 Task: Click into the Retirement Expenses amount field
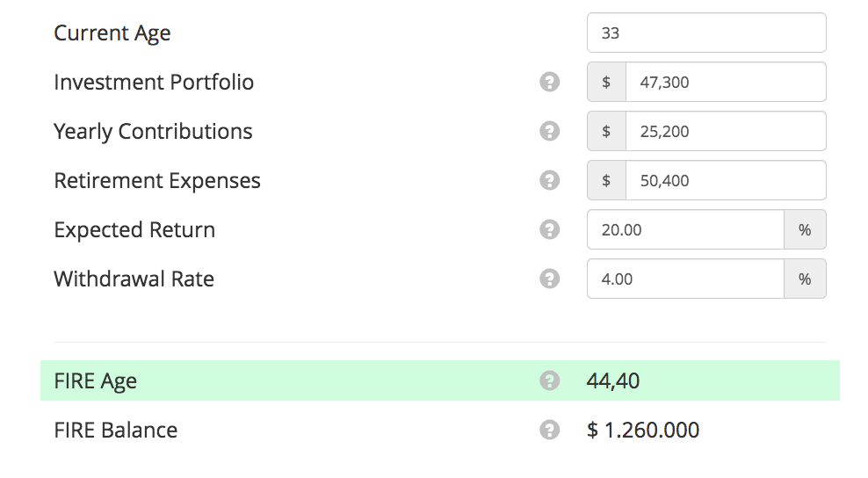tap(725, 181)
